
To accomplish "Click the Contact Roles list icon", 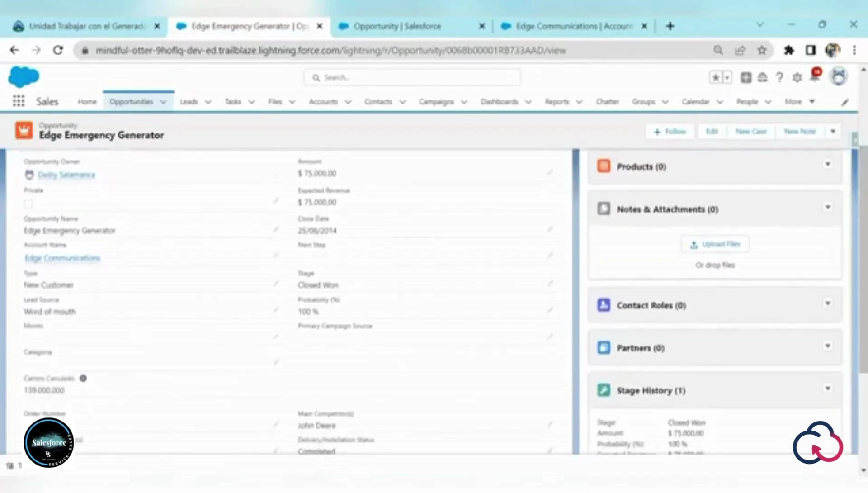I will pyautogui.click(x=604, y=305).
